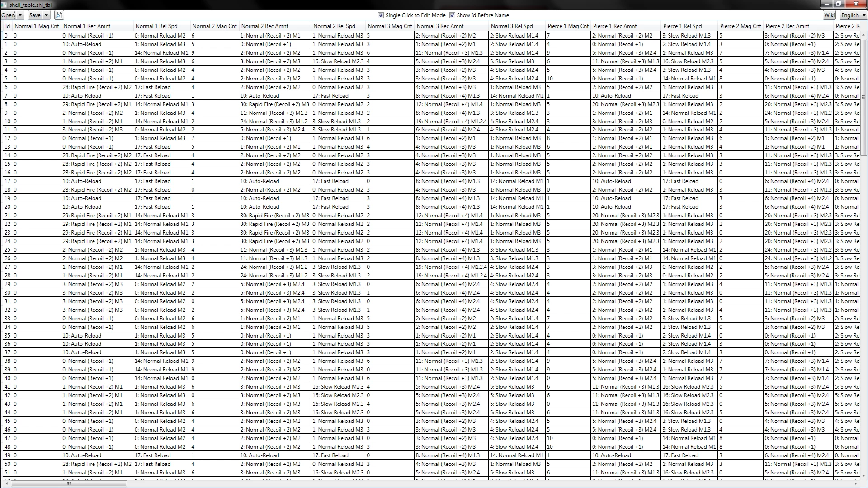Click the horizontal scrollbar thumb at bottom
Screen dimensions: 868x488
69,483
